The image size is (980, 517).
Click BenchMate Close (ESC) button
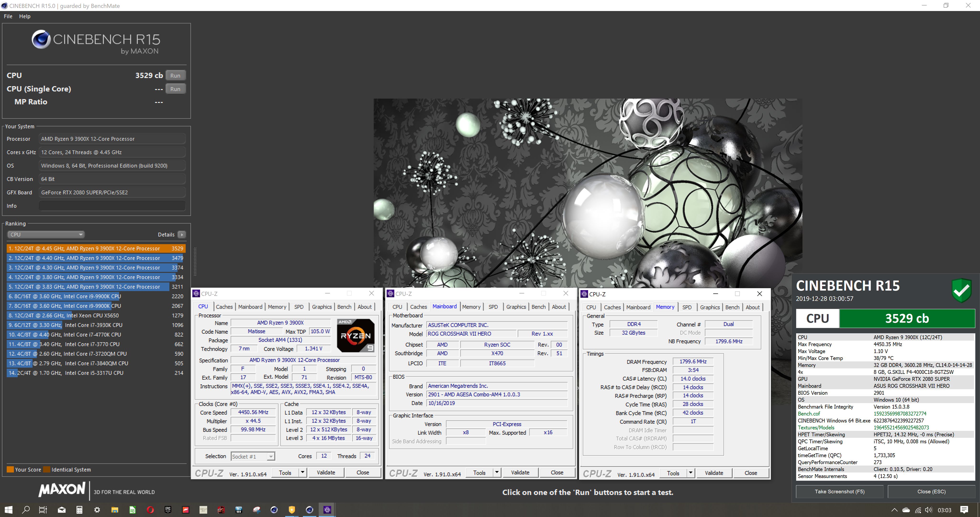click(x=931, y=491)
